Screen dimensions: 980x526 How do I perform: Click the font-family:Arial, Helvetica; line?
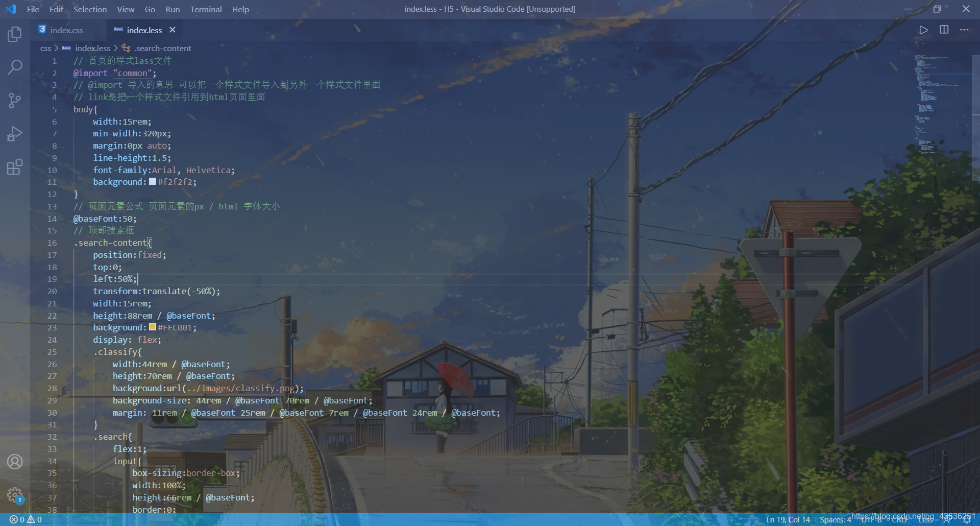click(x=164, y=170)
